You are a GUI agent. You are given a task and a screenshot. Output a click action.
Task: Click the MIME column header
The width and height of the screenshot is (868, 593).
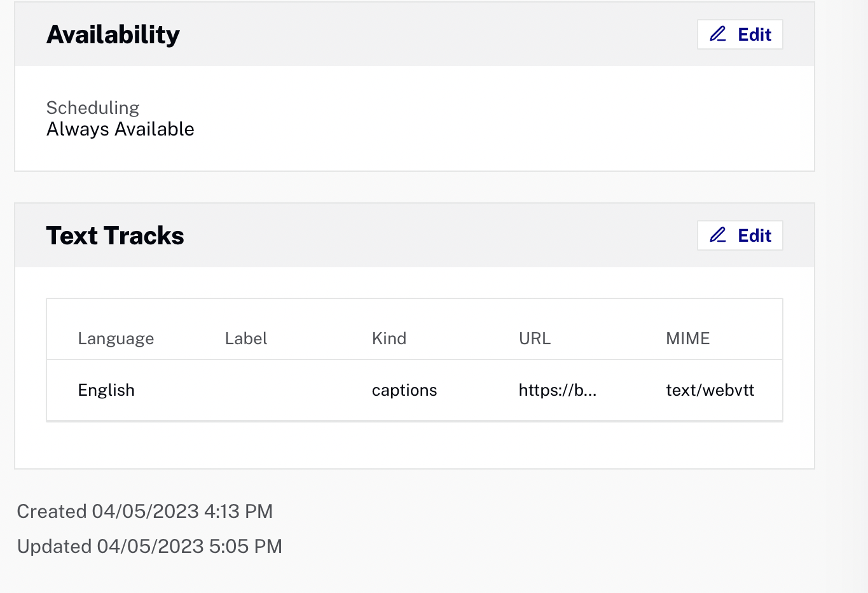point(688,338)
